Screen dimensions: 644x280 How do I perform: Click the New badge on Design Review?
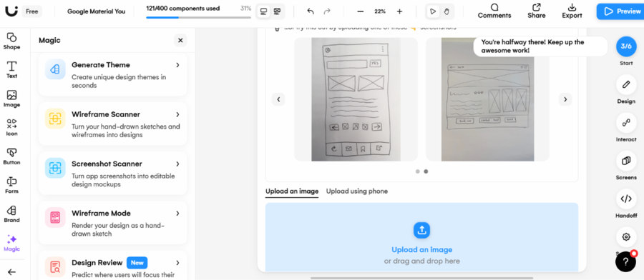137,263
